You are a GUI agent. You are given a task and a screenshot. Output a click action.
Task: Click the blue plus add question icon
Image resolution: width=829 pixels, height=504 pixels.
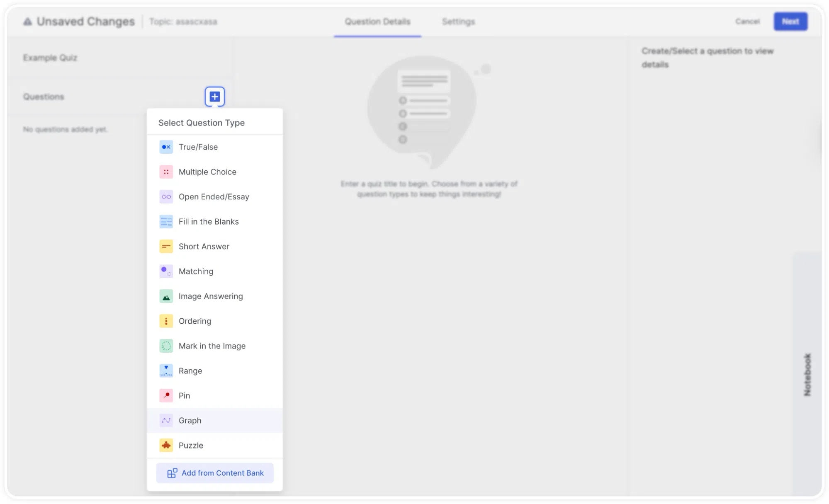pyautogui.click(x=214, y=97)
